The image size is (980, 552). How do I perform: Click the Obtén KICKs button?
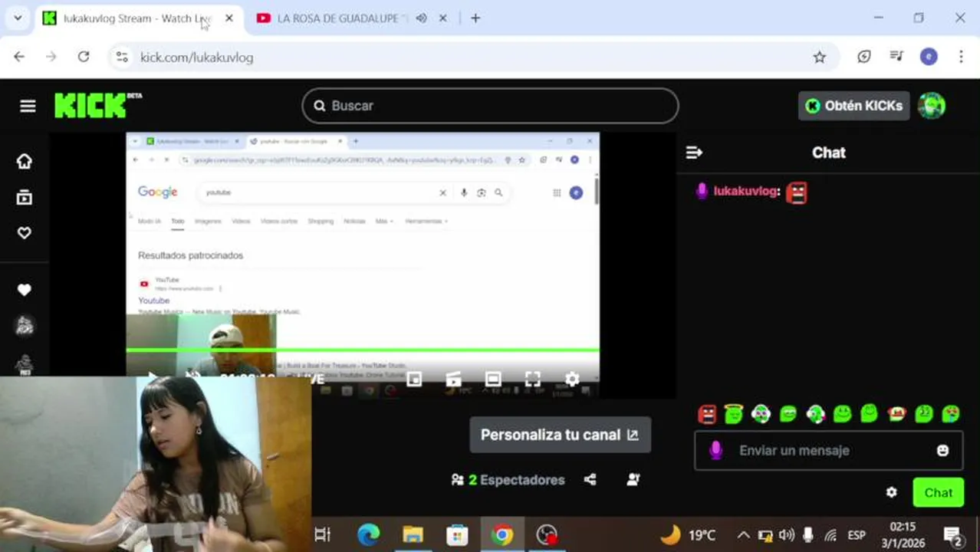click(x=853, y=106)
